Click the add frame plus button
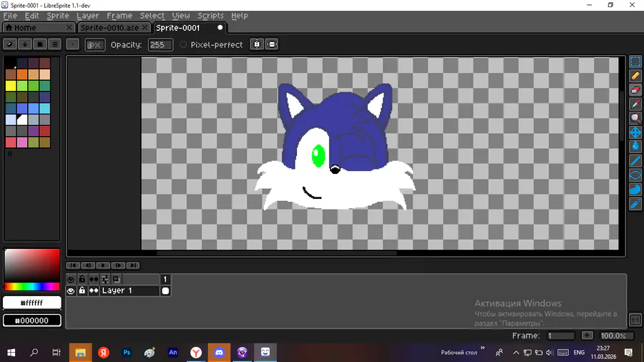 tap(587, 336)
